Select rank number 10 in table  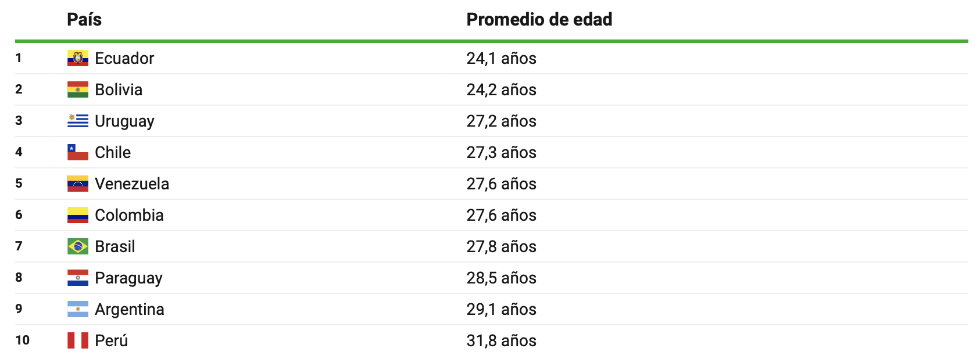[x=23, y=340]
